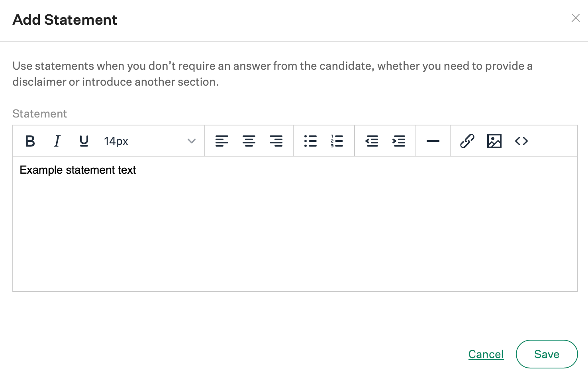Toggle italic text style
The image size is (588, 380).
tap(57, 141)
